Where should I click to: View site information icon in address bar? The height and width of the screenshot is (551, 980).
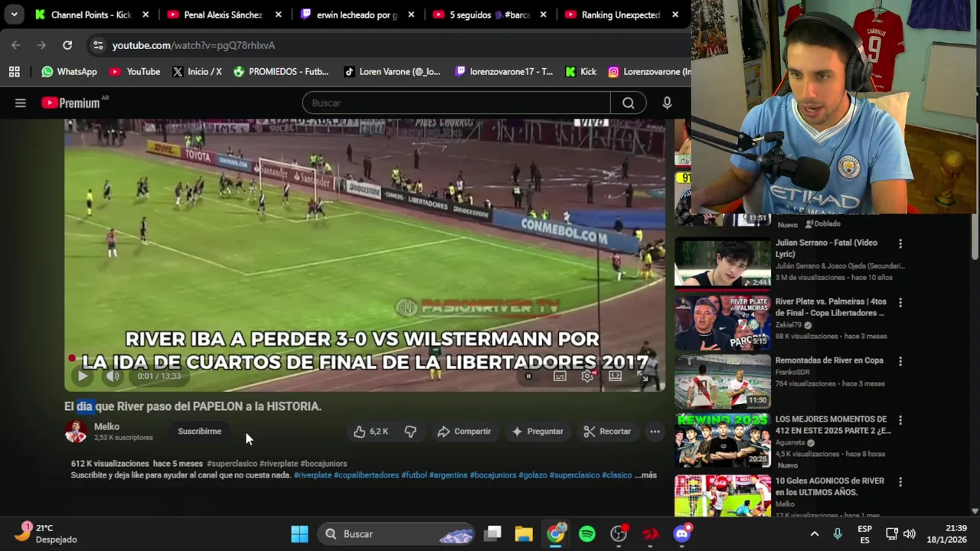[98, 45]
